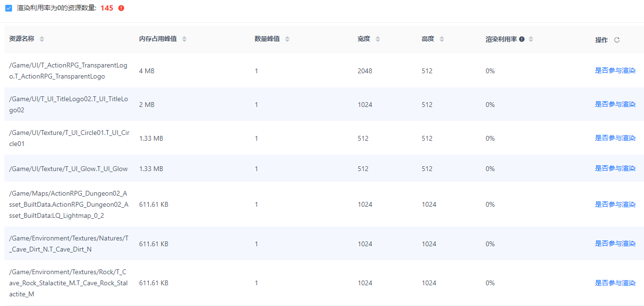Image resolution: width=644 pixels, height=306 pixels.
Task: Click the red warning icon beside 145
Action: point(121,8)
